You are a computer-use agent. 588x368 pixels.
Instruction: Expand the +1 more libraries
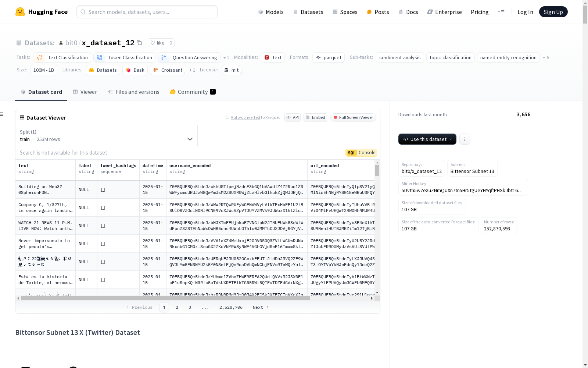coord(192,70)
